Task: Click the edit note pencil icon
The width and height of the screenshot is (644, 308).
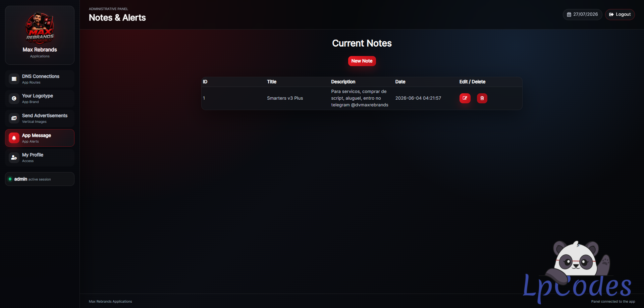Action: pos(465,98)
